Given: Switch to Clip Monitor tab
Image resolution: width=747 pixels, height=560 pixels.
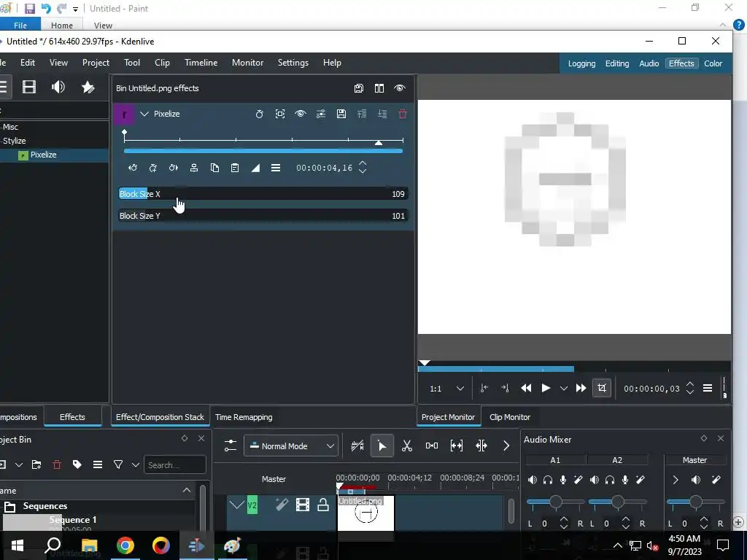Looking at the screenshot, I should pyautogui.click(x=510, y=417).
